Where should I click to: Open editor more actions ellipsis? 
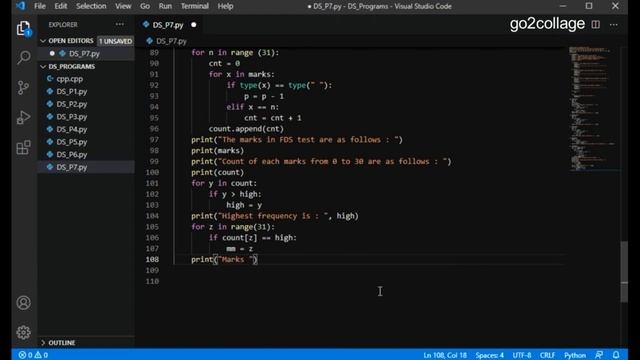pyautogui.click(x=613, y=24)
